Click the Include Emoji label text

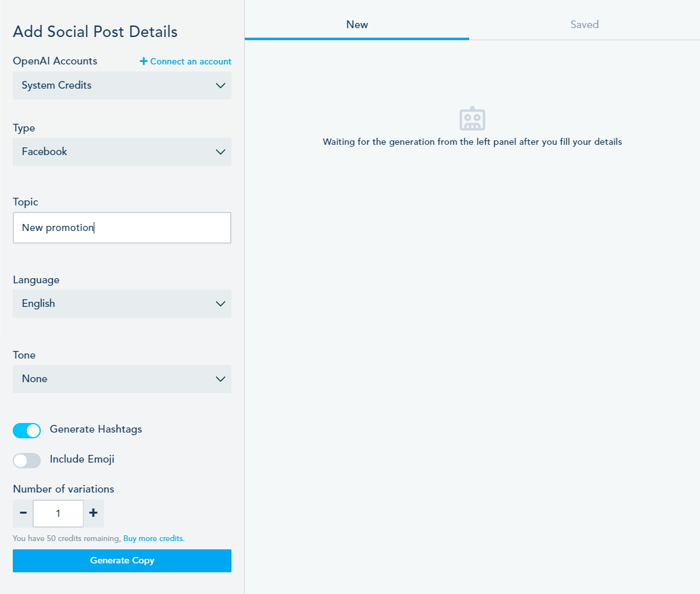(x=82, y=459)
